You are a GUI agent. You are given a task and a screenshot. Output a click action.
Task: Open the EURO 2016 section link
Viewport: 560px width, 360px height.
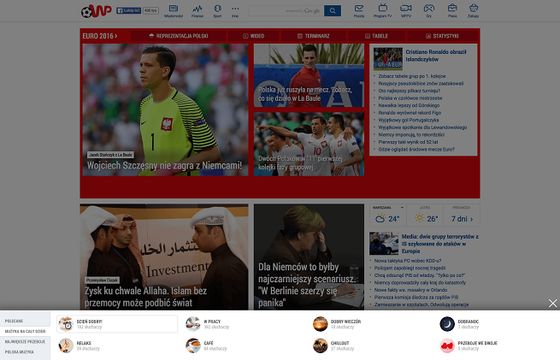pyautogui.click(x=100, y=36)
